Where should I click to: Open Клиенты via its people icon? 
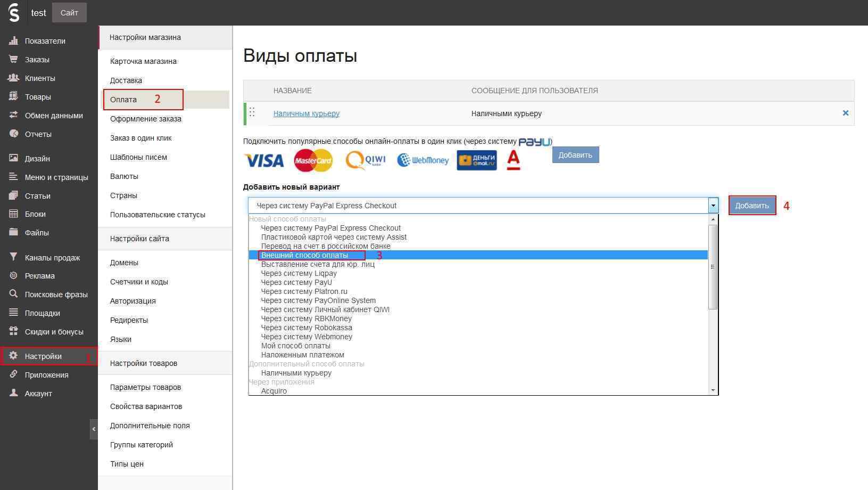13,78
